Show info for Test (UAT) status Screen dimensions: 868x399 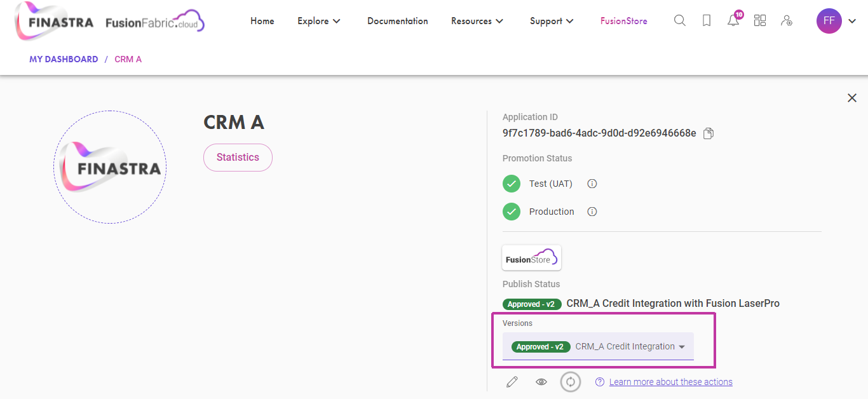tap(592, 184)
